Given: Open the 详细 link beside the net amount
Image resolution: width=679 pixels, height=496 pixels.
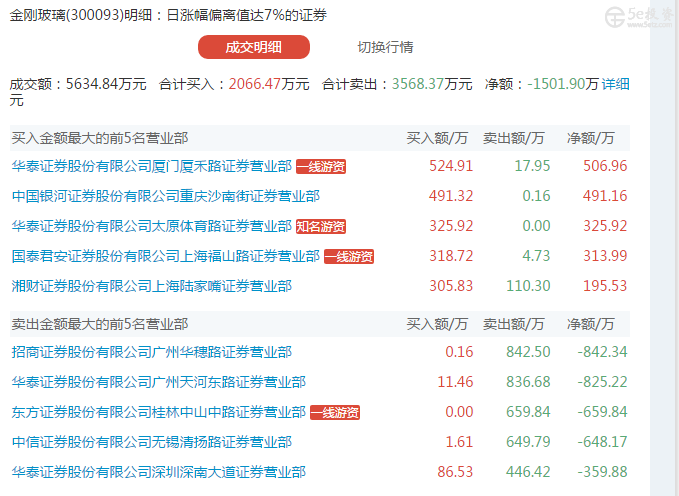Looking at the screenshot, I should 615,84.
